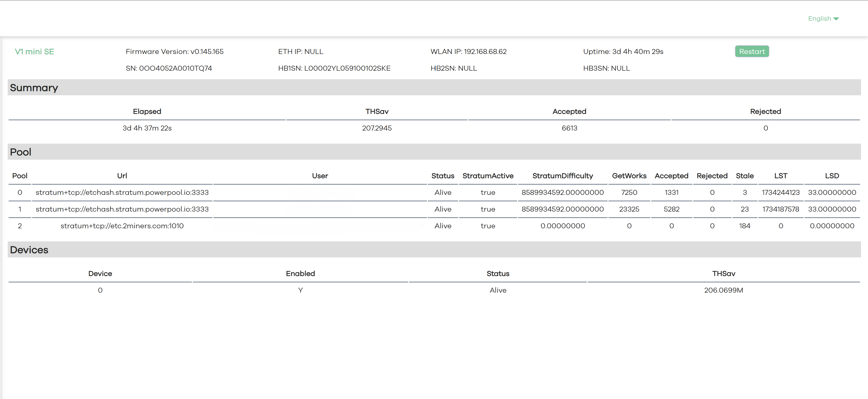Screen dimensions: 868x399
Task: Click the Summary section header
Action: (x=34, y=88)
